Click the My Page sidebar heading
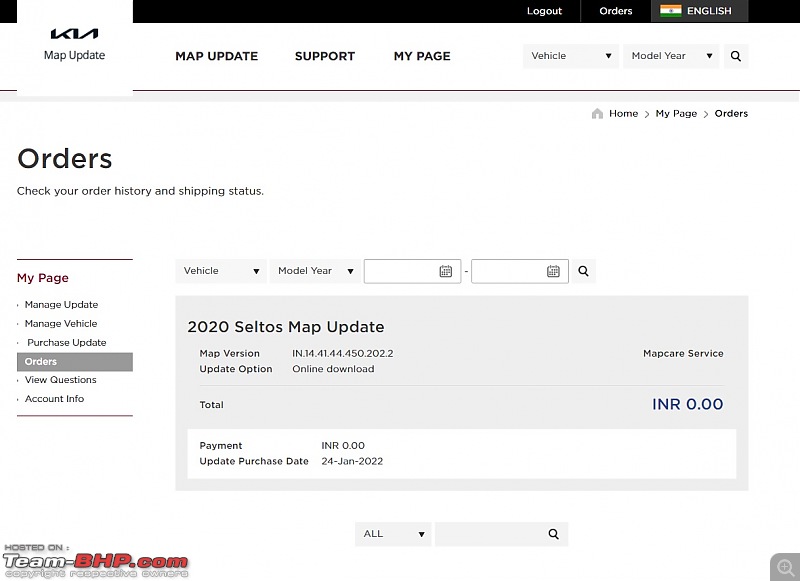The image size is (800, 581). coord(43,278)
